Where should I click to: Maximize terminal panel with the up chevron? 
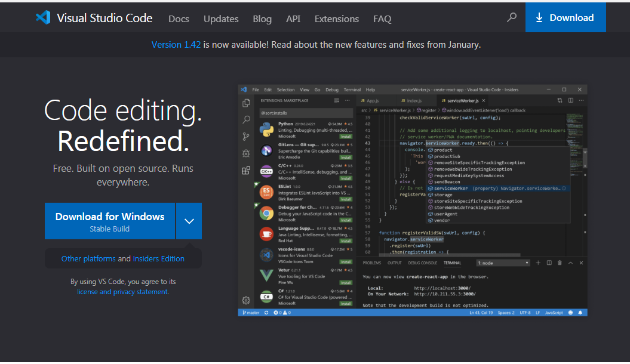pos(570,263)
